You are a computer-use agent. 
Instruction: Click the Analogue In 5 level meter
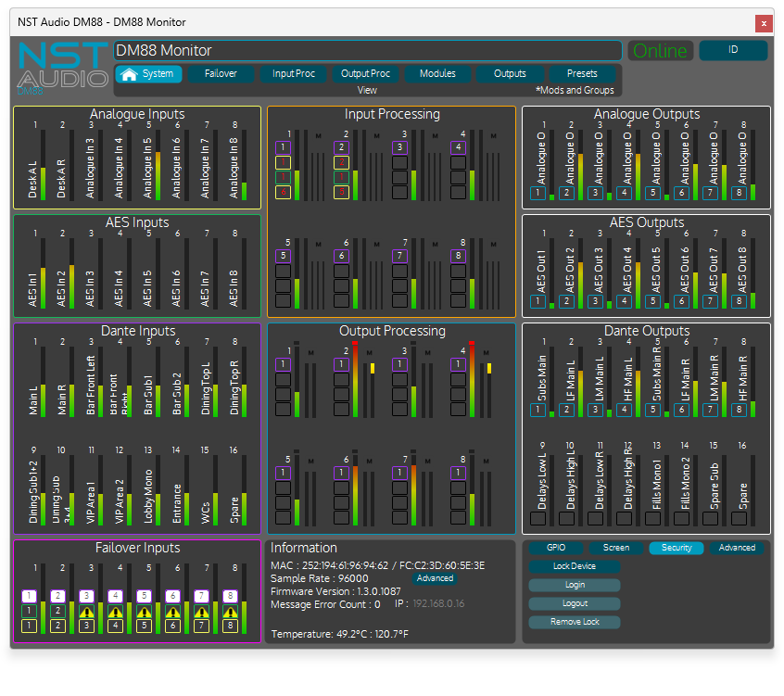[x=158, y=165]
